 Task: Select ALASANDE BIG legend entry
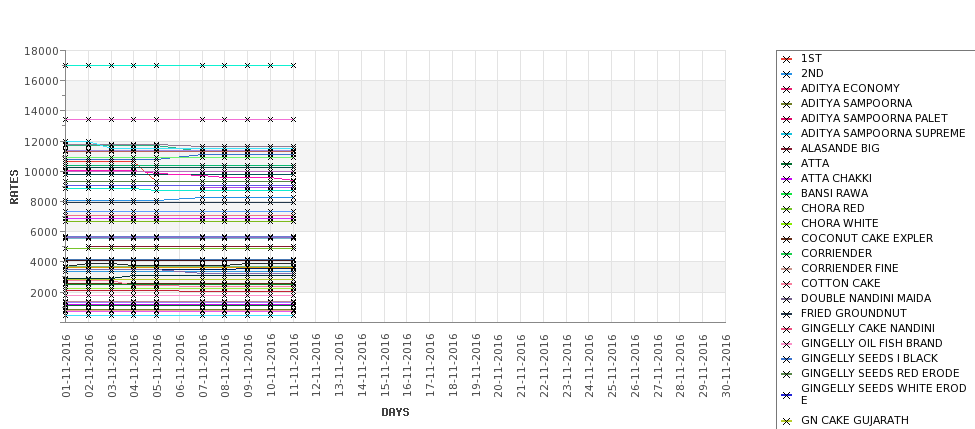pos(840,148)
